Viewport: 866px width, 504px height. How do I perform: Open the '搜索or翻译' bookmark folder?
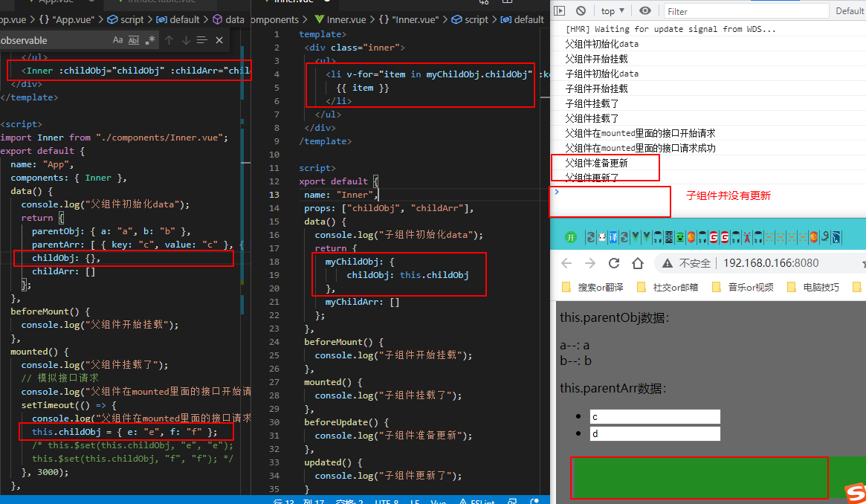(x=592, y=287)
